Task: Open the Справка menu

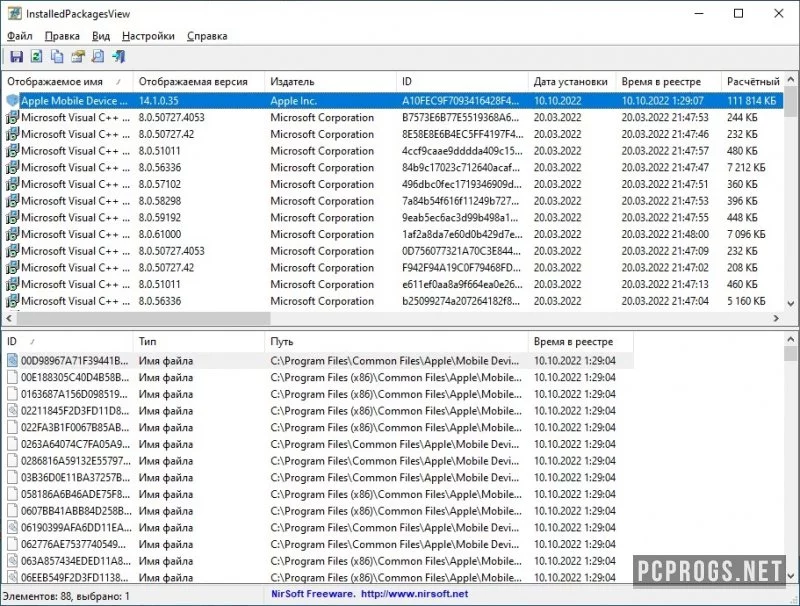Action: (207, 36)
